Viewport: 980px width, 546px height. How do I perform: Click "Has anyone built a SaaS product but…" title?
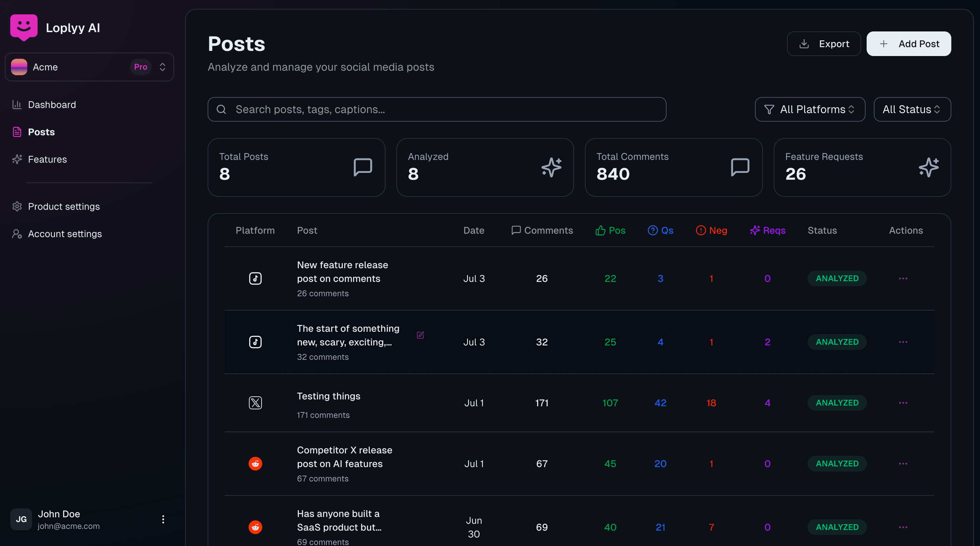pos(339,521)
